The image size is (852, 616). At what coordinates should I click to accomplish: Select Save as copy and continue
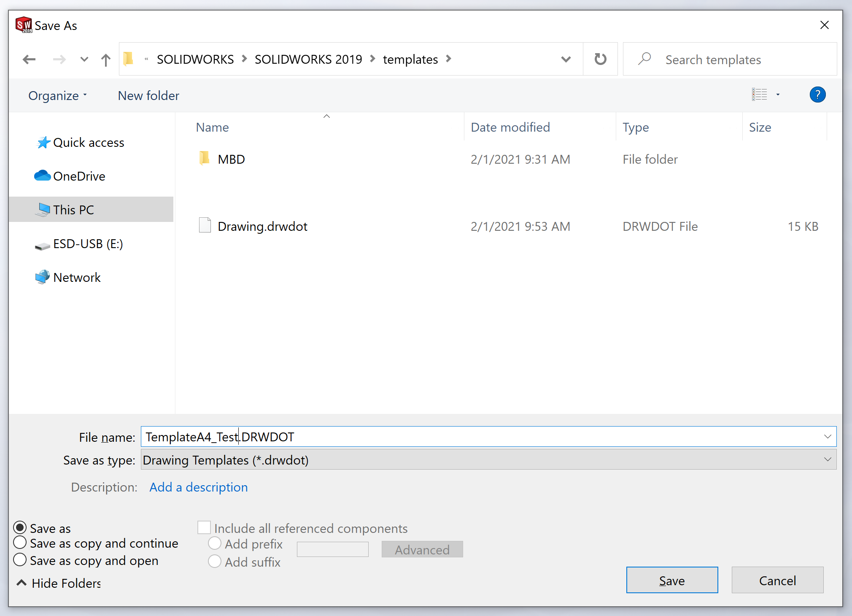pos(20,543)
